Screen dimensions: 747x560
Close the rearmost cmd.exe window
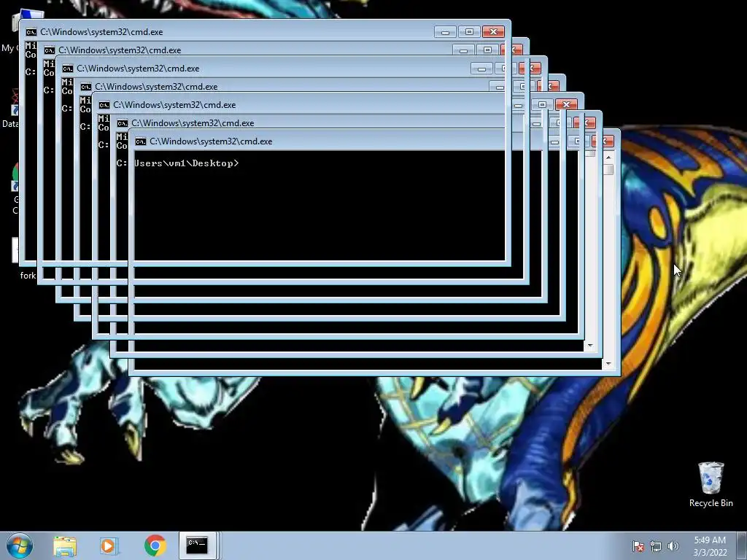tap(493, 32)
